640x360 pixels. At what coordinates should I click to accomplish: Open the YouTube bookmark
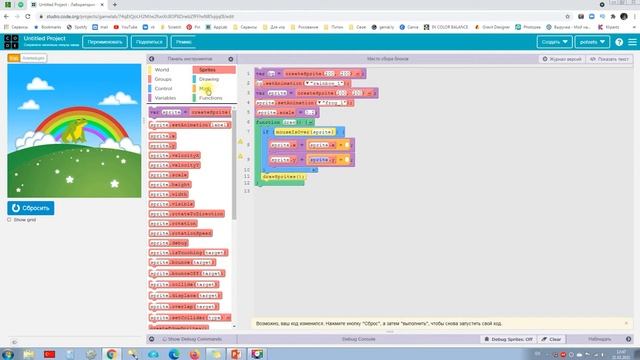[x=126, y=27]
